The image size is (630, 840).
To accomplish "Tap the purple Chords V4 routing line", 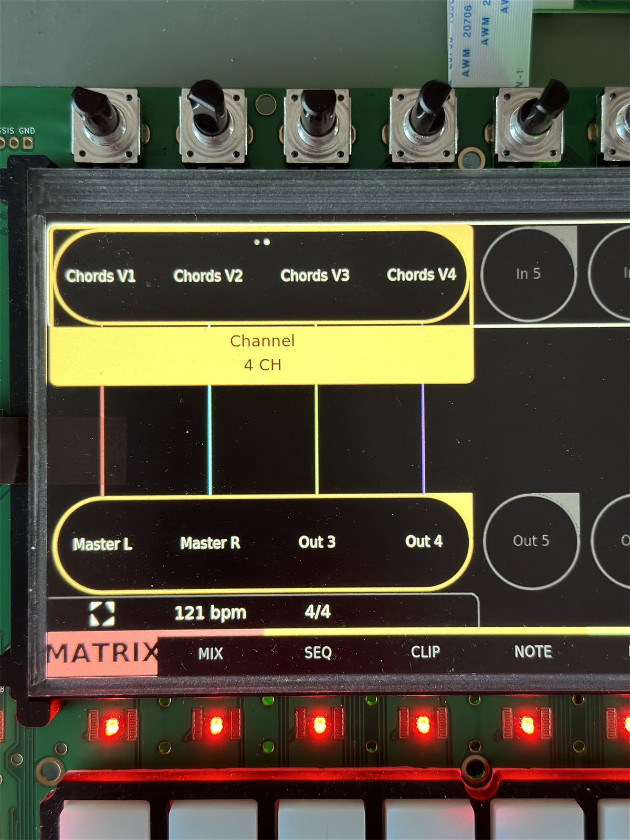I will tap(423, 438).
